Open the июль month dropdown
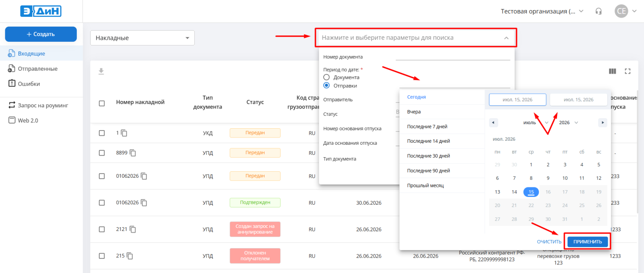The image size is (644, 273). [x=536, y=123]
